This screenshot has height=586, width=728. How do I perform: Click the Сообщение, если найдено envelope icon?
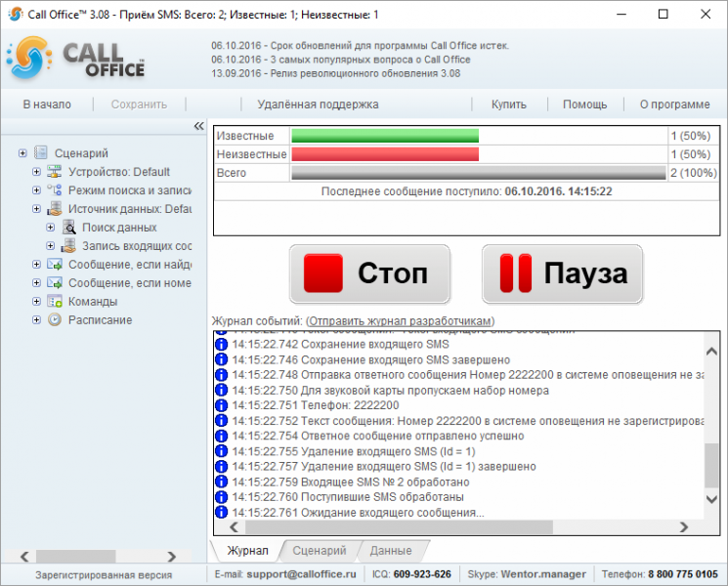point(55,265)
